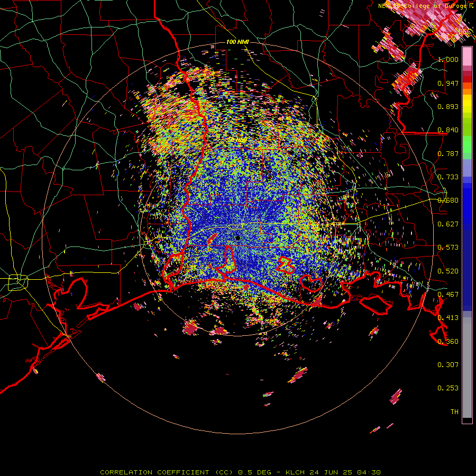Click the 0.253 legend label
Viewport: 476px width, 476px height.
tap(448, 388)
